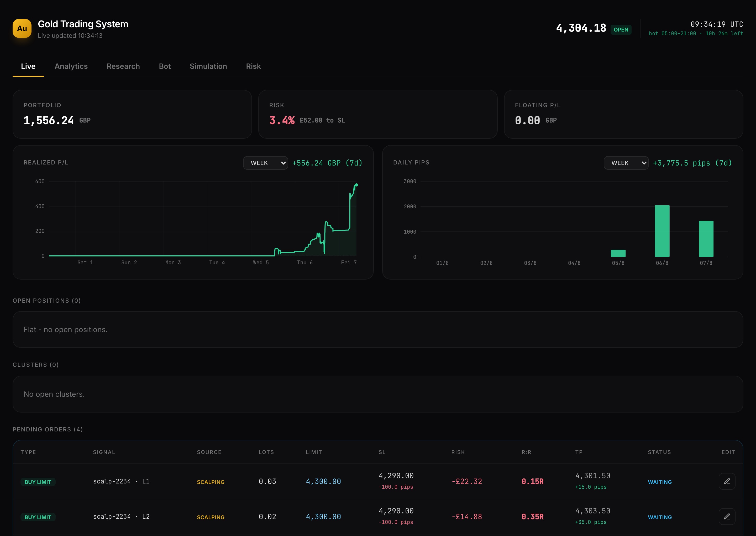Click the L2 row stop loss 4,290.00
This screenshot has height=536, width=756.
[x=396, y=511]
